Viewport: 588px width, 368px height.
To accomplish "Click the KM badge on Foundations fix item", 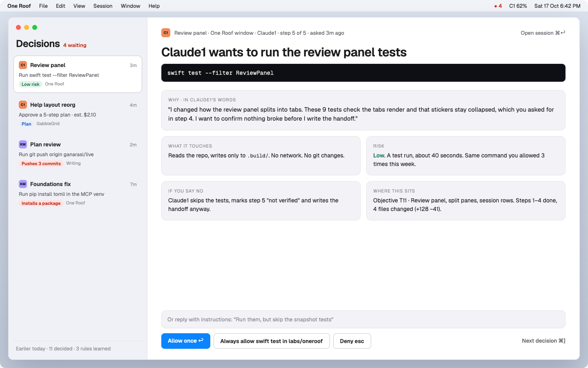I will [23, 184].
